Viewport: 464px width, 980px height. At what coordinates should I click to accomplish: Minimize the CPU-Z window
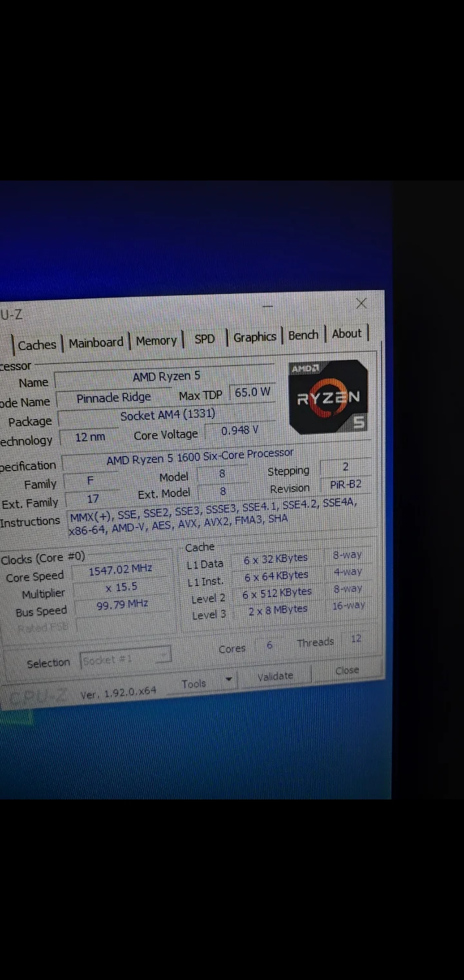click(268, 306)
